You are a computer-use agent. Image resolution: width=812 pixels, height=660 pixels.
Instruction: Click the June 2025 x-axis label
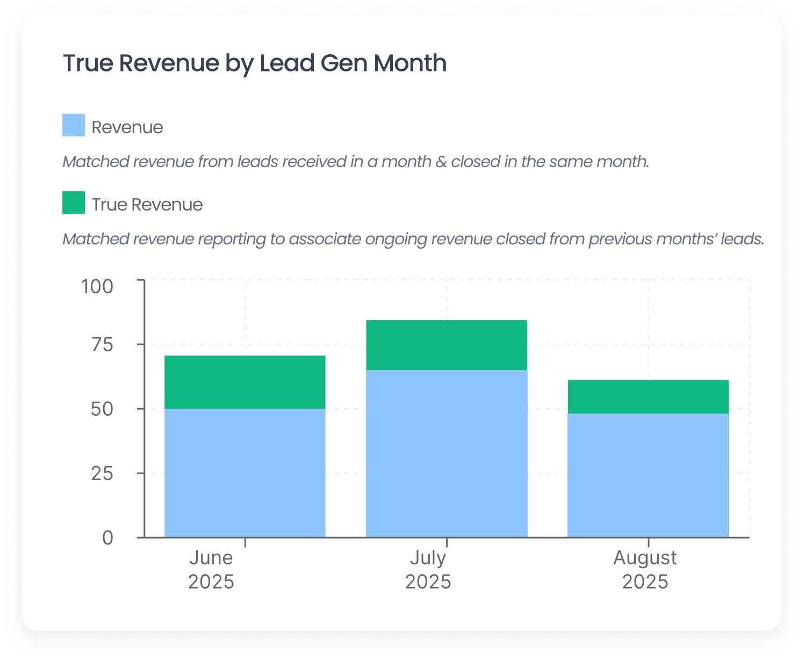[211, 569]
